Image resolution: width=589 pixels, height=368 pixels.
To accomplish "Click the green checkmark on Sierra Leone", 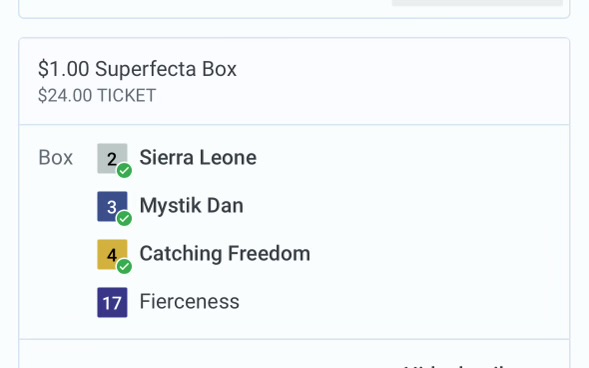I will click(x=124, y=170).
